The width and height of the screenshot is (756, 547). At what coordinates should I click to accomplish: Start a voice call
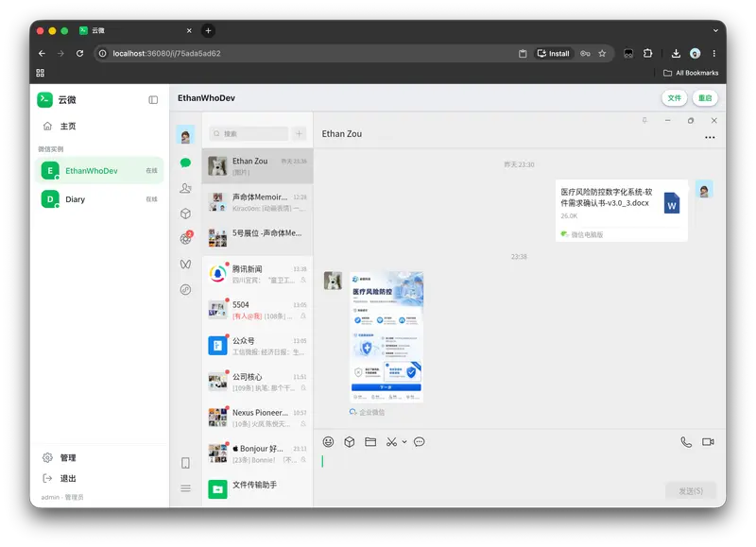tap(686, 442)
